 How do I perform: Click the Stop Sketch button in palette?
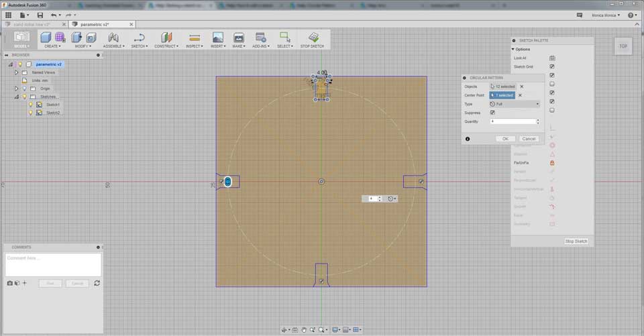(x=576, y=241)
